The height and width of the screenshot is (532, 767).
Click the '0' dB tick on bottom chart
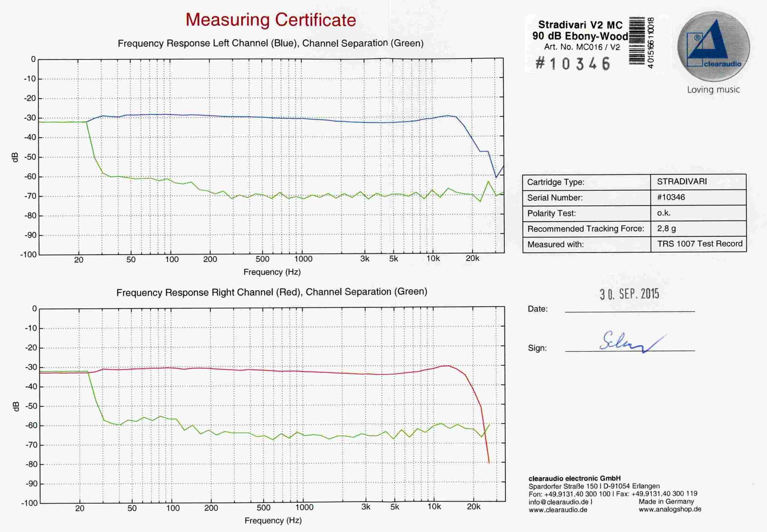34,309
